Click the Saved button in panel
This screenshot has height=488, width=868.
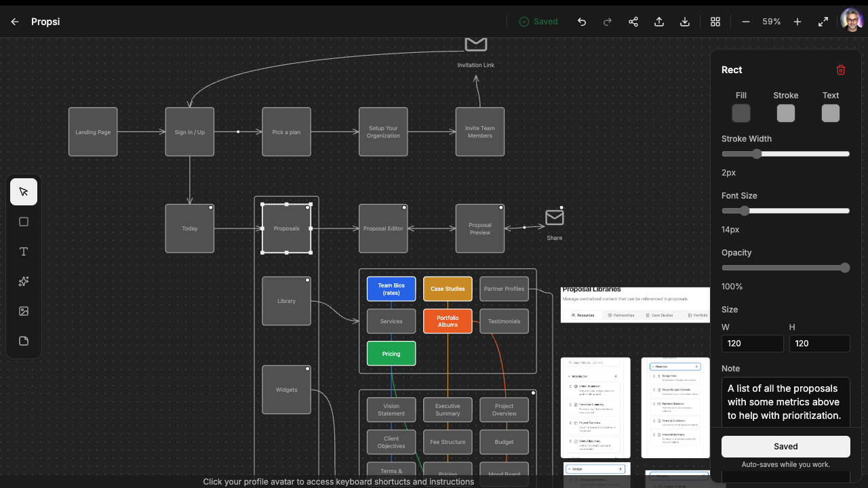click(786, 447)
